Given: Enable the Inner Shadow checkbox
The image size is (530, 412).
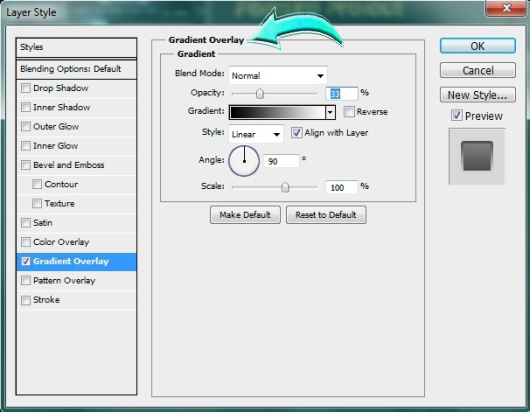Looking at the screenshot, I should click(26, 107).
